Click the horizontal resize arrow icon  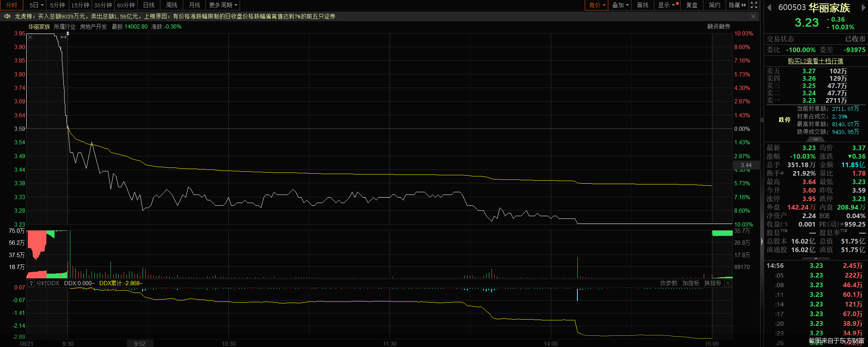point(63,37)
